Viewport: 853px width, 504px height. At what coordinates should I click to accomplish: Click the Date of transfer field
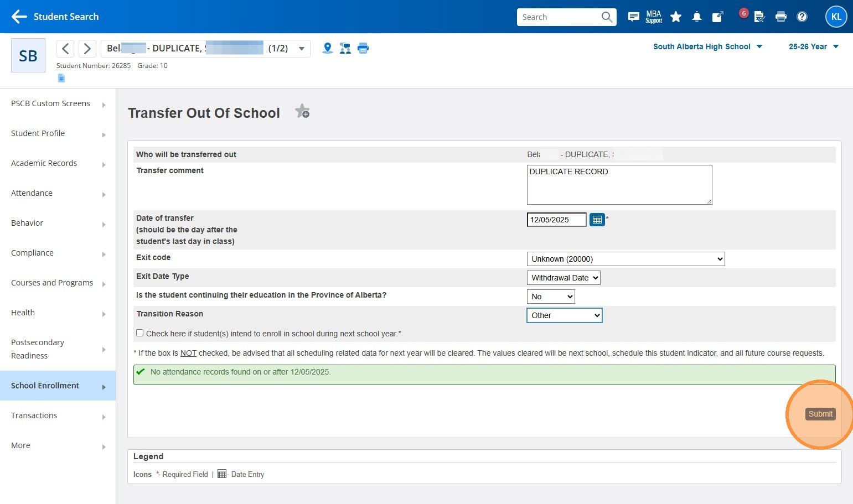556,220
